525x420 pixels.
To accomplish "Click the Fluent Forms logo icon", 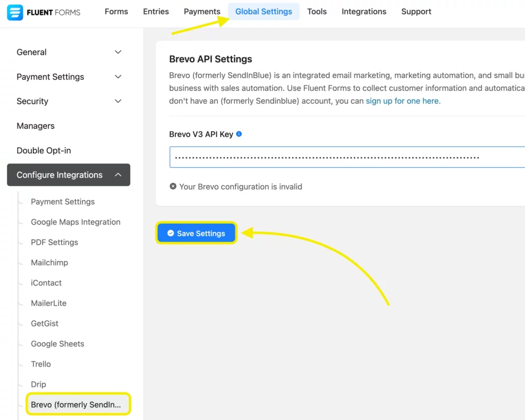I will 15,12.
